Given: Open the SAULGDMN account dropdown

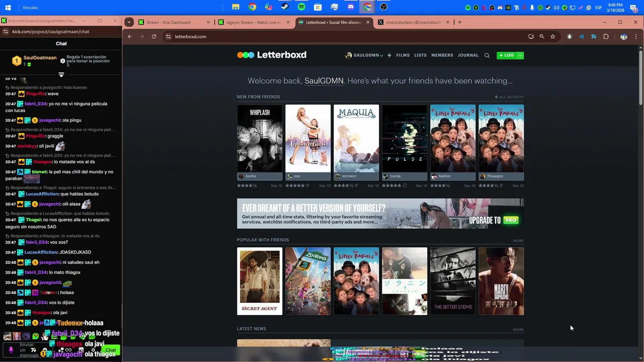Looking at the screenshot, I should click(x=364, y=55).
